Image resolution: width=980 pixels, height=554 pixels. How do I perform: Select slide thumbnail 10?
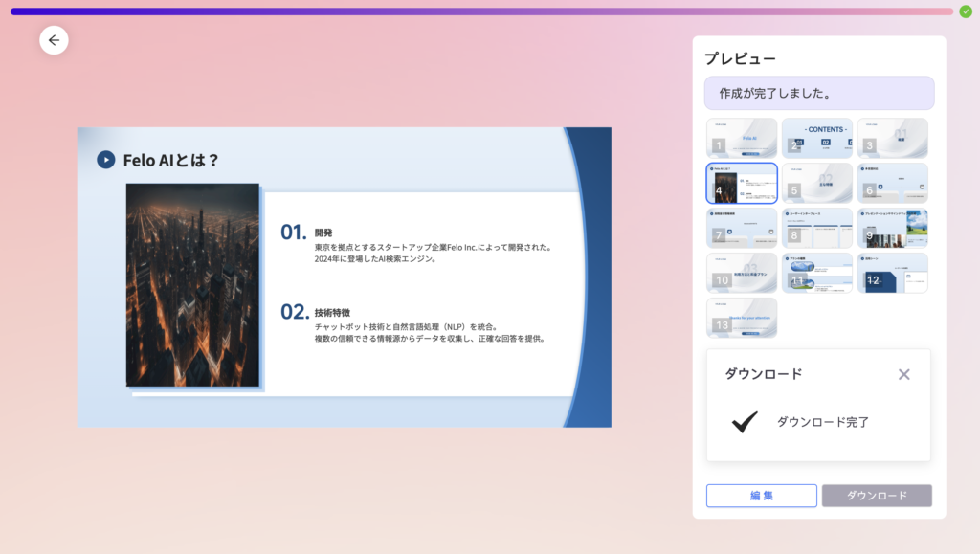click(x=742, y=273)
